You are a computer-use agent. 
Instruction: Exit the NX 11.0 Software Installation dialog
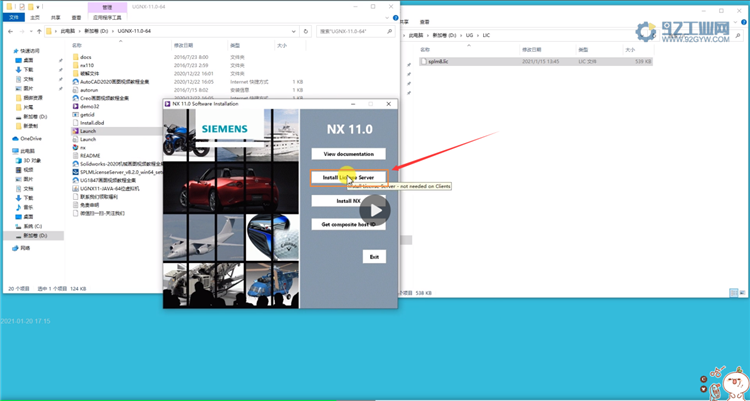tap(374, 257)
